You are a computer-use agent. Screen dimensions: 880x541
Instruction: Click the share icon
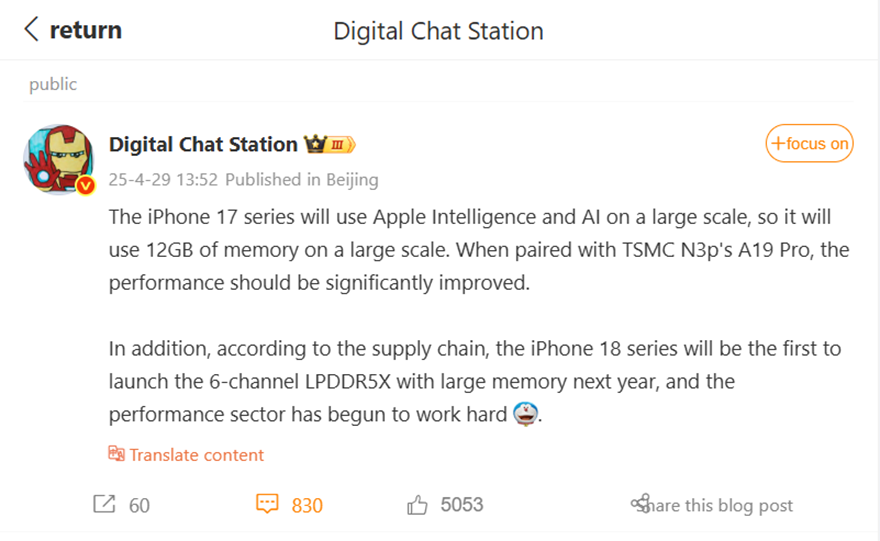640,504
